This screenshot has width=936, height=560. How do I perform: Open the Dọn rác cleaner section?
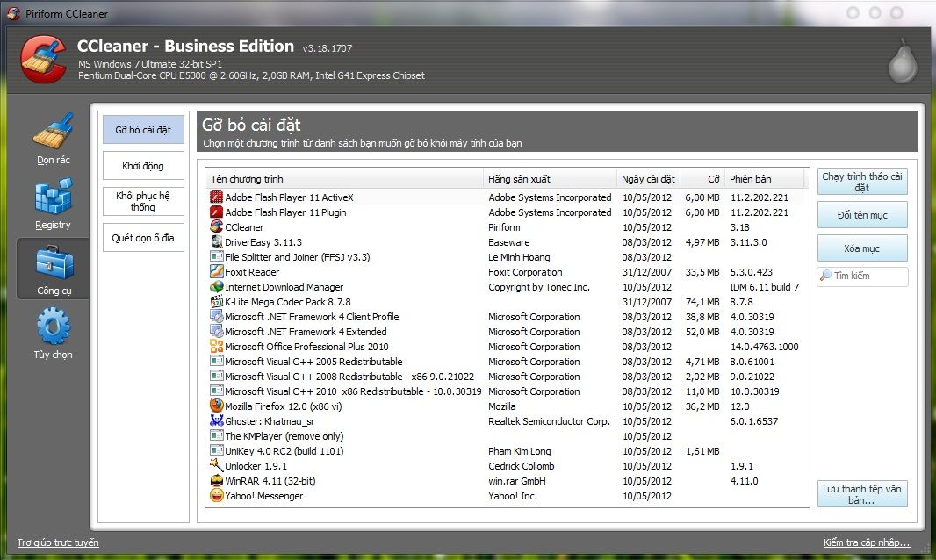point(54,139)
